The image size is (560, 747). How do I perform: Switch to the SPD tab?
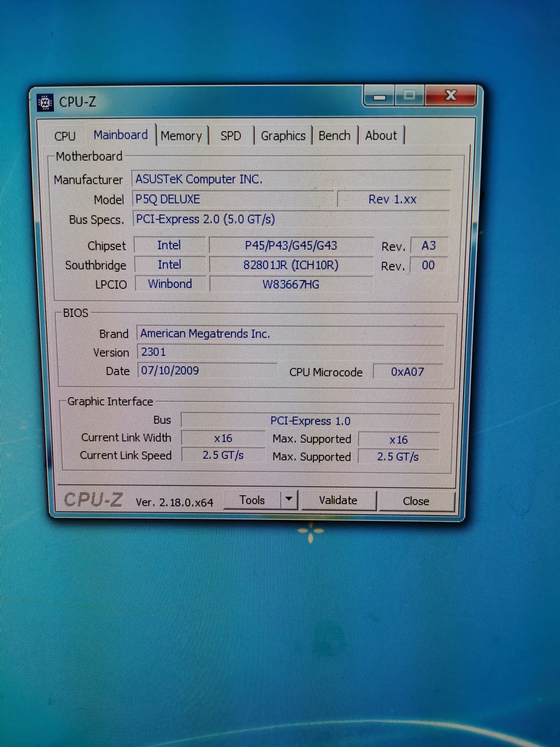(231, 136)
